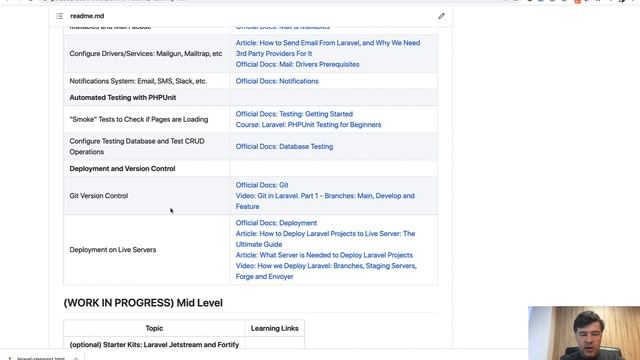Select '(optional) Starter Kits: Laravel Jetstream and Fortify' row
Viewport: 640px width, 360px height.
click(x=184, y=344)
